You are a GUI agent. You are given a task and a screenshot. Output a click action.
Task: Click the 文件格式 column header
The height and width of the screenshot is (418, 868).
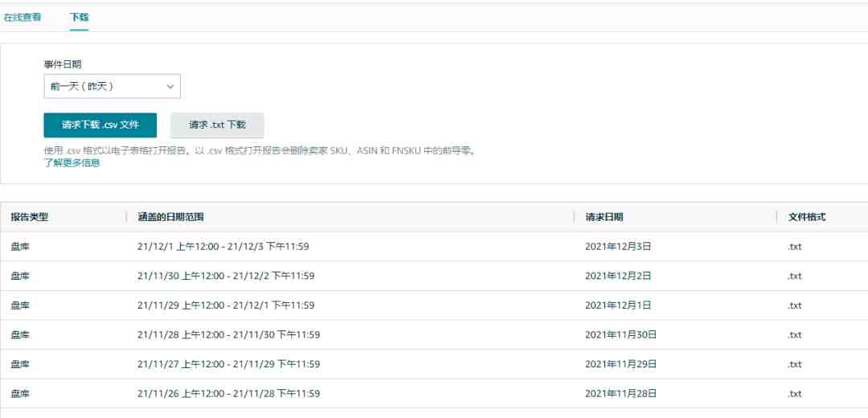pos(807,217)
